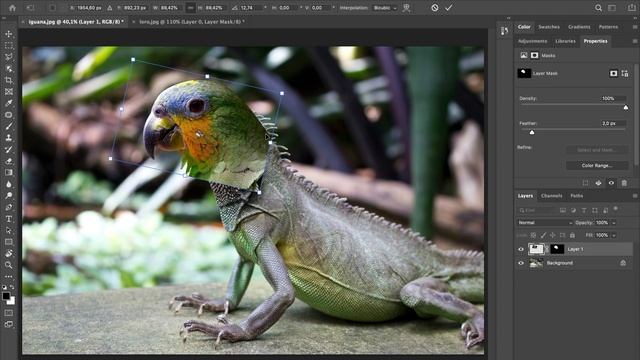Hide the Background layer eye icon

pyautogui.click(x=521, y=263)
